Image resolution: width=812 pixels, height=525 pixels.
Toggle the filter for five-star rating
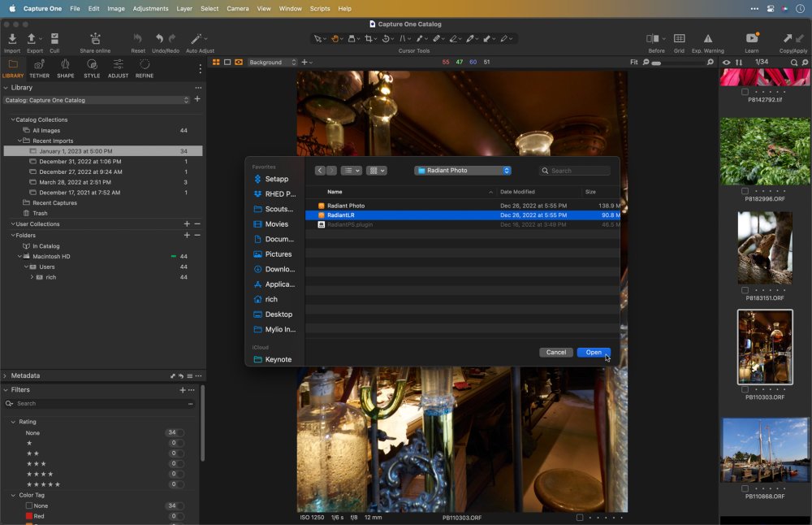pos(44,484)
